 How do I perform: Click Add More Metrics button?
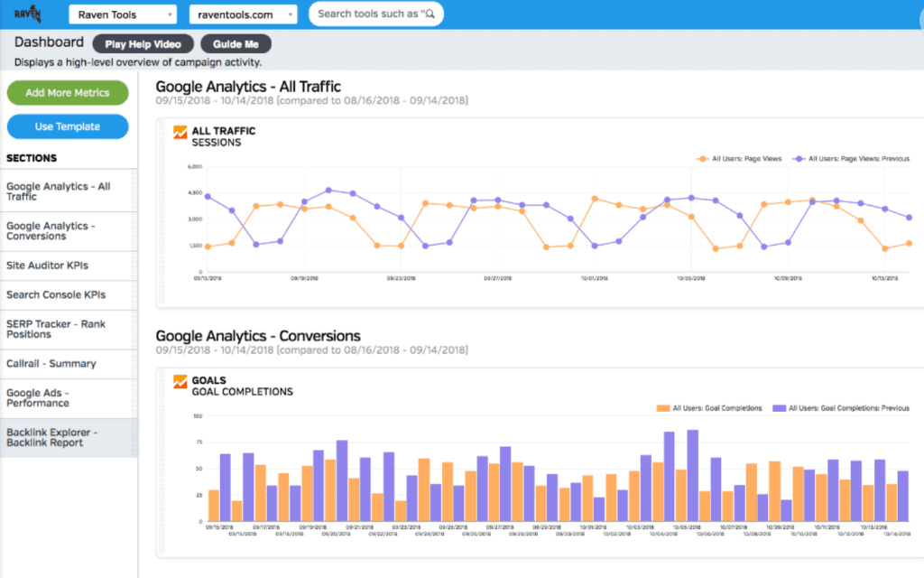click(68, 93)
